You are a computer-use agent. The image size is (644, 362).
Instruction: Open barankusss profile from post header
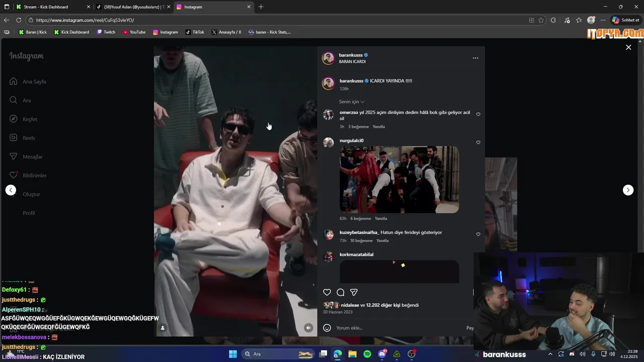[351, 55]
